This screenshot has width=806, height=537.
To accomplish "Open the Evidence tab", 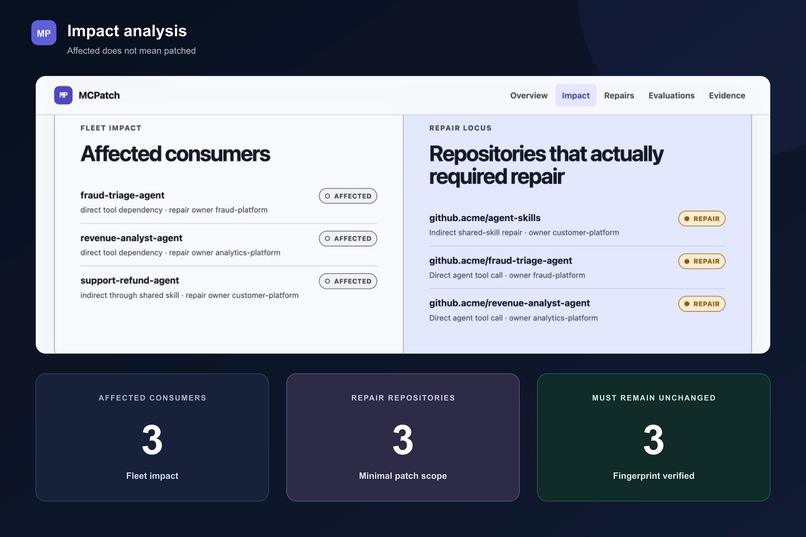I will [727, 96].
